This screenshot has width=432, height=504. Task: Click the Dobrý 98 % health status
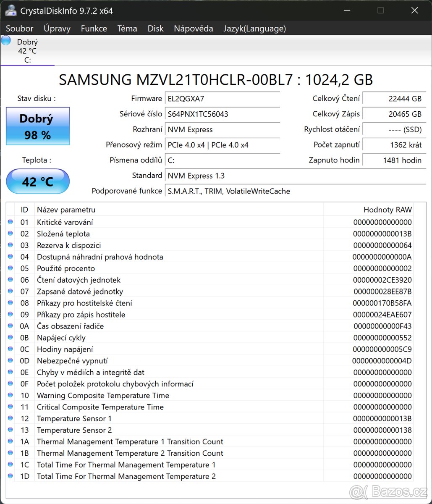[x=37, y=126]
